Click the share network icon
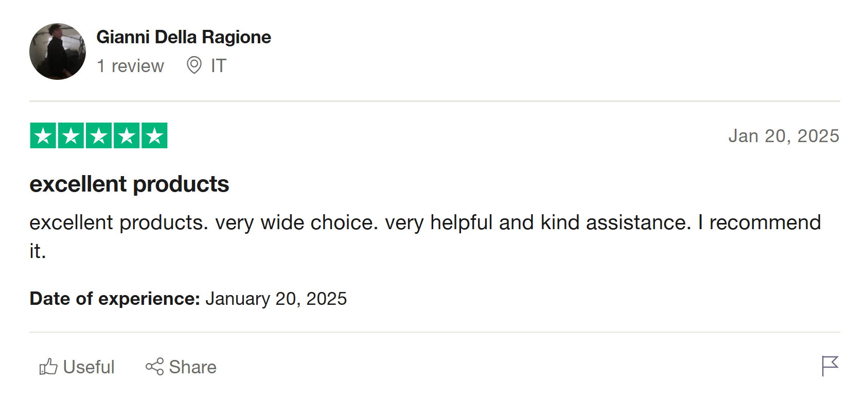The height and width of the screenshot is (396, 868). tap(154, 367)
